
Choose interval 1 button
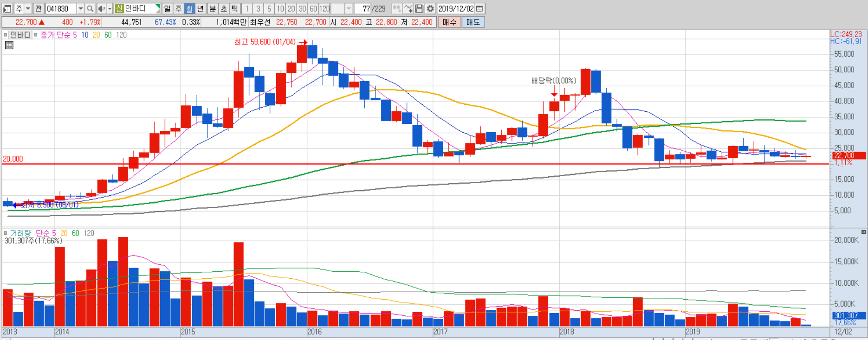pos(247,8)
